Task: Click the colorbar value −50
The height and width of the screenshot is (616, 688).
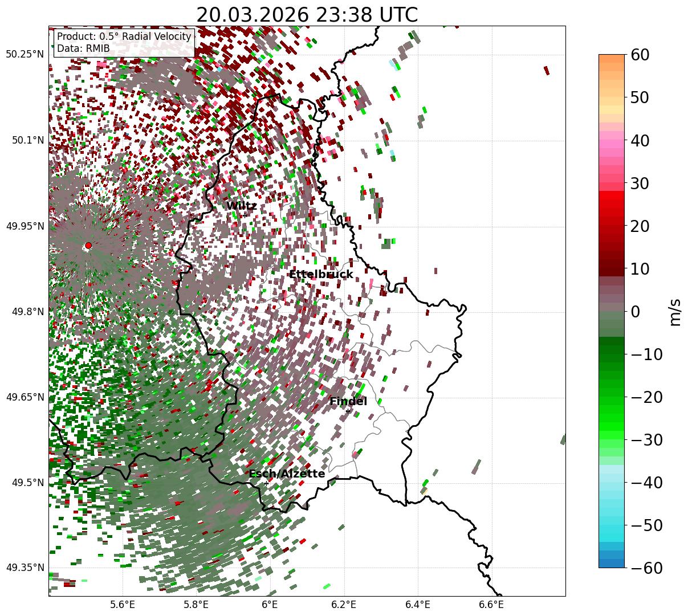Action: tap(646, 525)
